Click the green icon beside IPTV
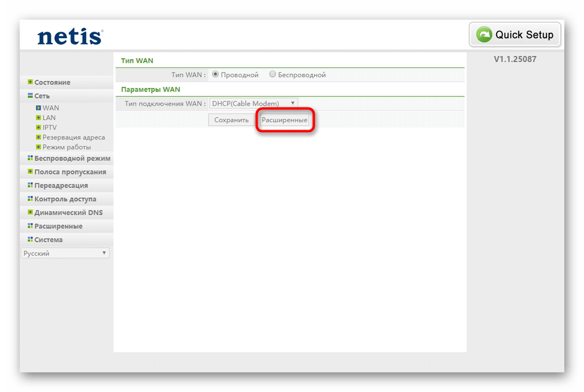This screenshot has height=392, width=584. [x=38, y=127]
